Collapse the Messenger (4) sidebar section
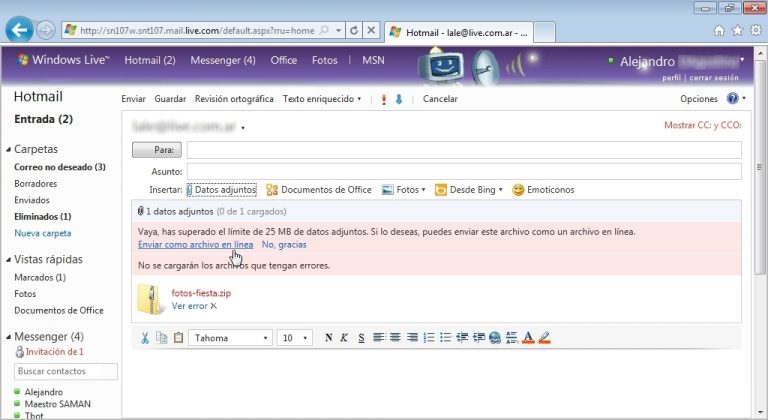This screenshot has height=420, width=768. [8, 337]
